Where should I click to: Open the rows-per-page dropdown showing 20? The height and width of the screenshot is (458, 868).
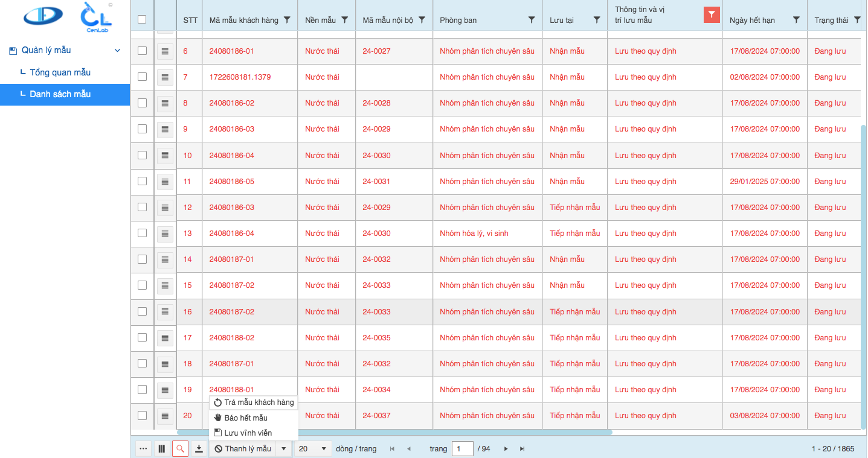[x=313, y=449]
